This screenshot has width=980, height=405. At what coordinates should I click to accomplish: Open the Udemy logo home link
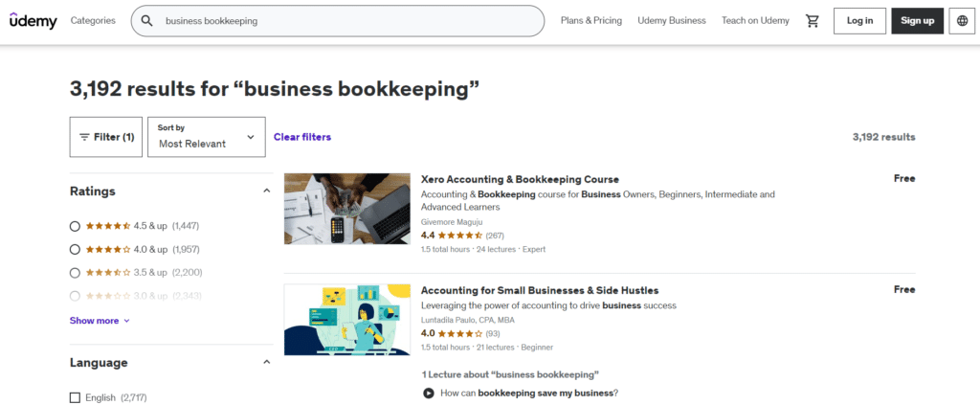point(33,21)
